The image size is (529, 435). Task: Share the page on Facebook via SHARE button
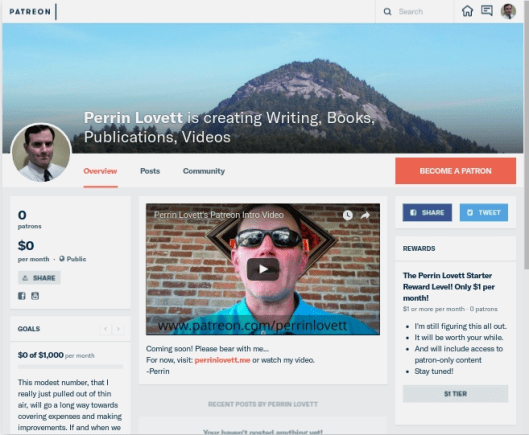[x=427, y=213]
